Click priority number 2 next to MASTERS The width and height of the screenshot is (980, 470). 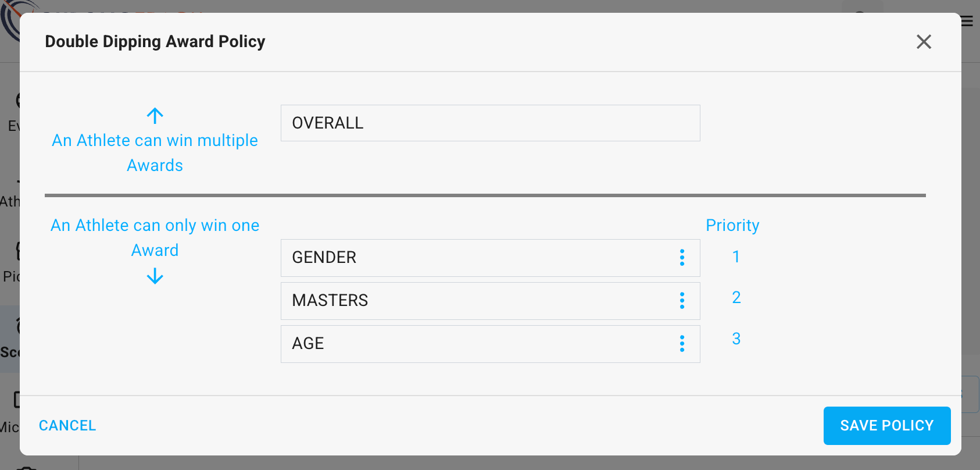pyautogui.click(x=736, y=298)
